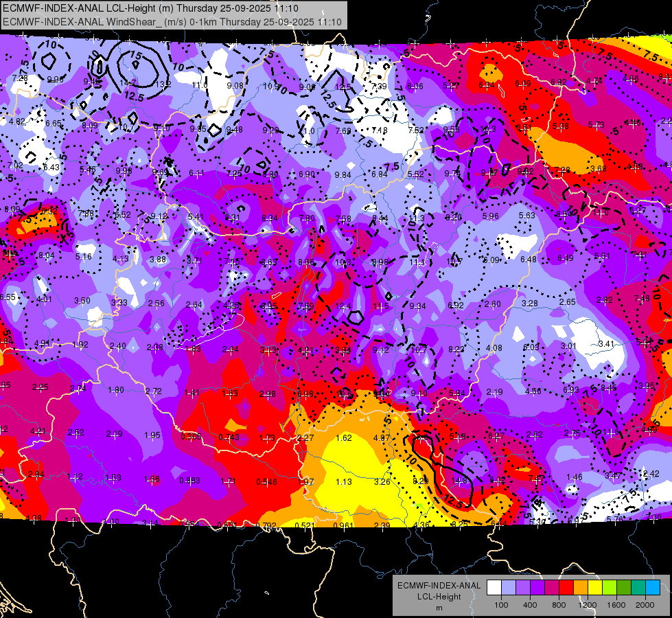Select the 14.8 wind shear grid value

click(459, 481)
